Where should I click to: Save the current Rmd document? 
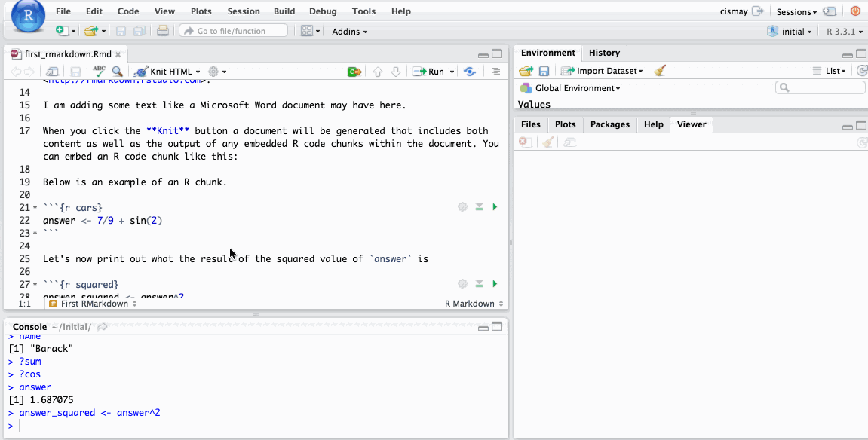point(76,72)
